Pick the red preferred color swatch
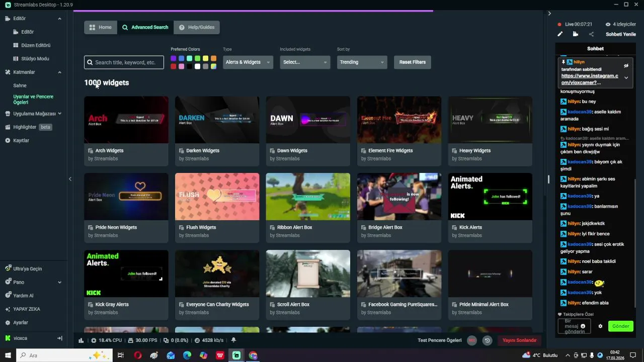Screen dimensions: 644x362 pyautogui.click(x=174, y=66)
